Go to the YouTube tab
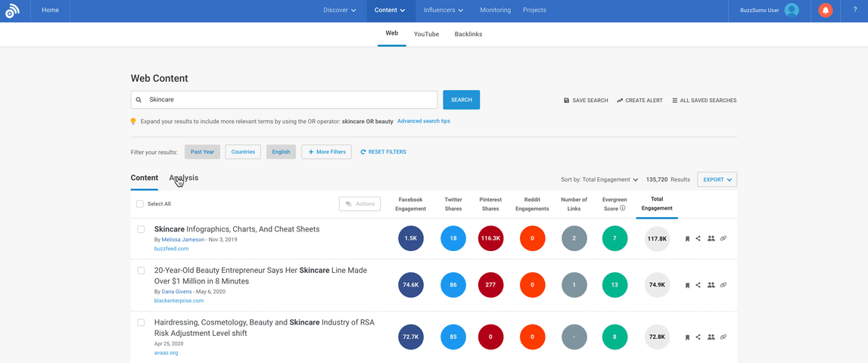Screen dimensions: 868x363 coord(426,34)
